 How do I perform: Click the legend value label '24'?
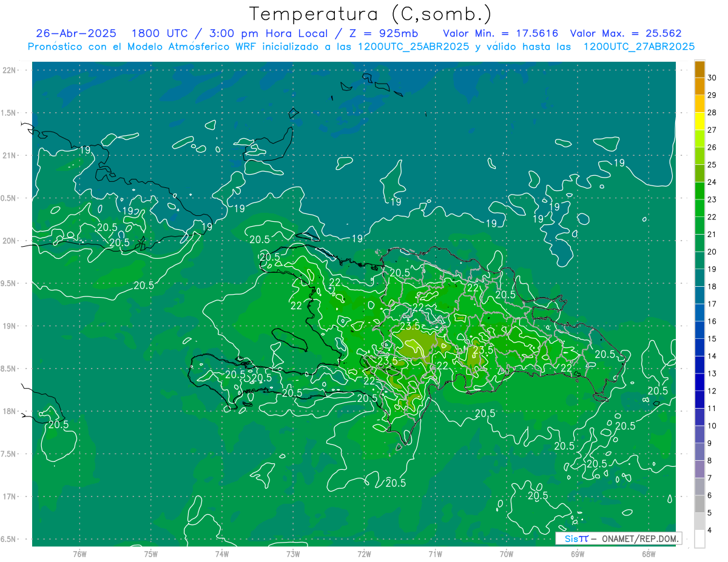pos(712,182)
